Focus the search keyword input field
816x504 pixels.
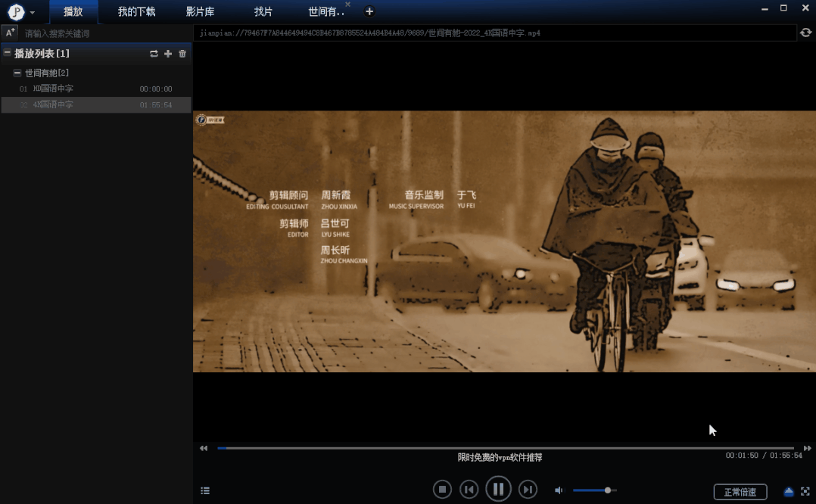pos(107,33)
